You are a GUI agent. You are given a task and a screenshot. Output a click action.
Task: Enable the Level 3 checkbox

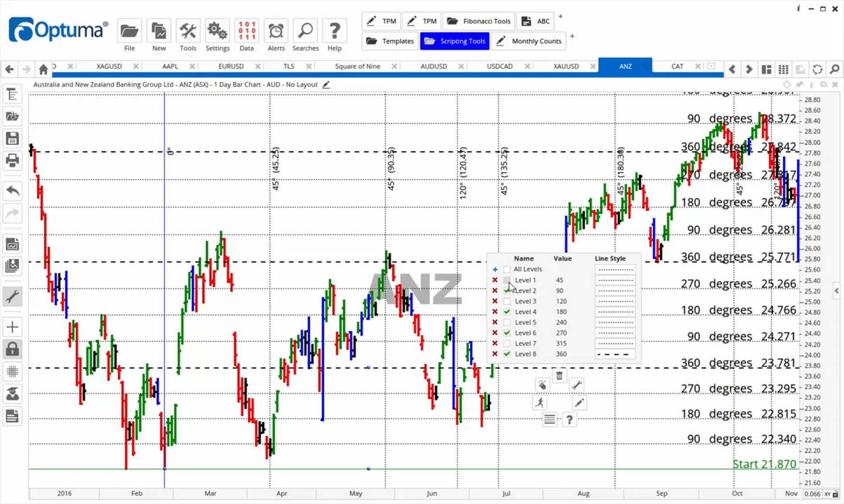pyautogui.click(x=507, y=301)
